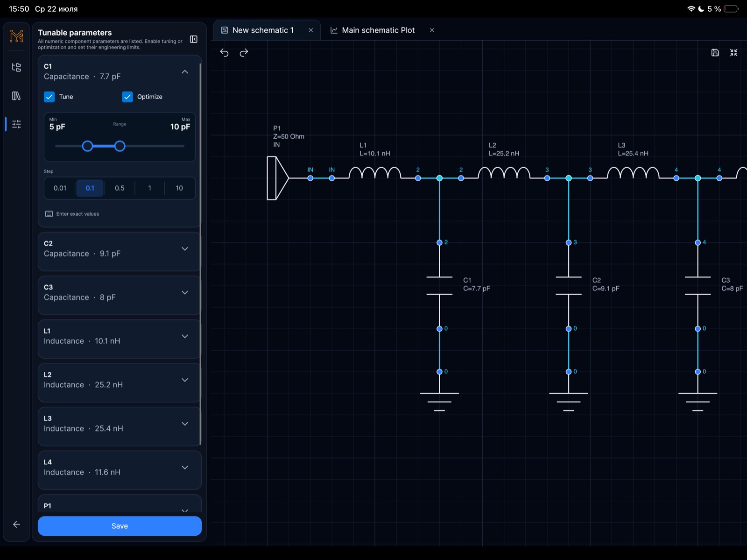Click the ground symbol below C1
Viewport: 747px width, 560px height.
(x=439, y=402)
